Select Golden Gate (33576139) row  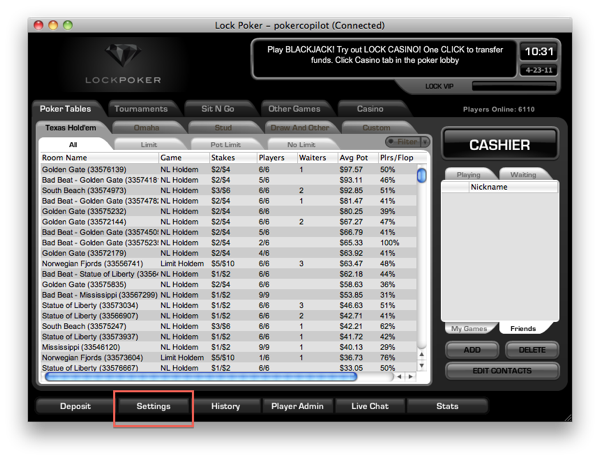228,170
